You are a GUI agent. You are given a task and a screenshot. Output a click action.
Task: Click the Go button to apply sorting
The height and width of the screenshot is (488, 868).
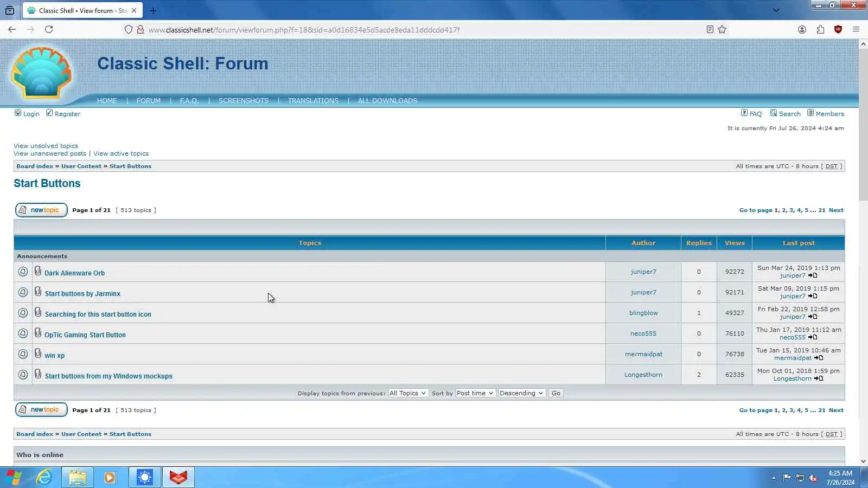pyautogui.click(x=556, y=393)
